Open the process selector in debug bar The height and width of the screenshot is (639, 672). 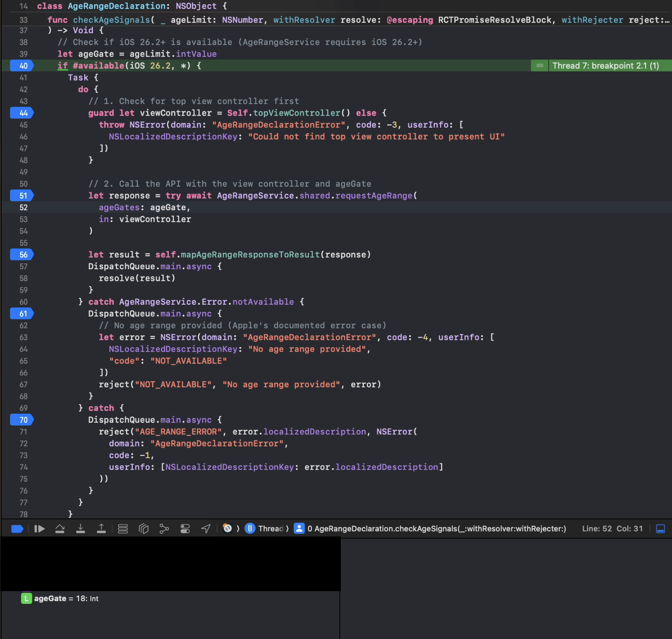pos(227,529)
